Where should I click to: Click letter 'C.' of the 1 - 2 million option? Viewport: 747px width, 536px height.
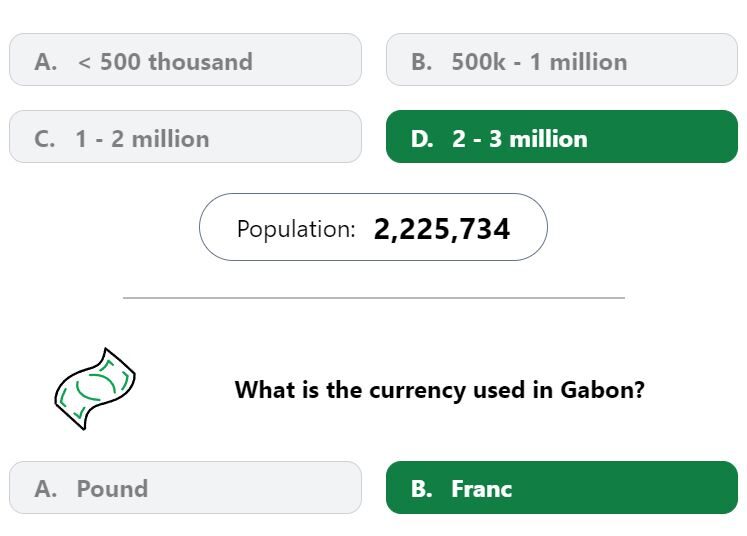coord(45,139)
